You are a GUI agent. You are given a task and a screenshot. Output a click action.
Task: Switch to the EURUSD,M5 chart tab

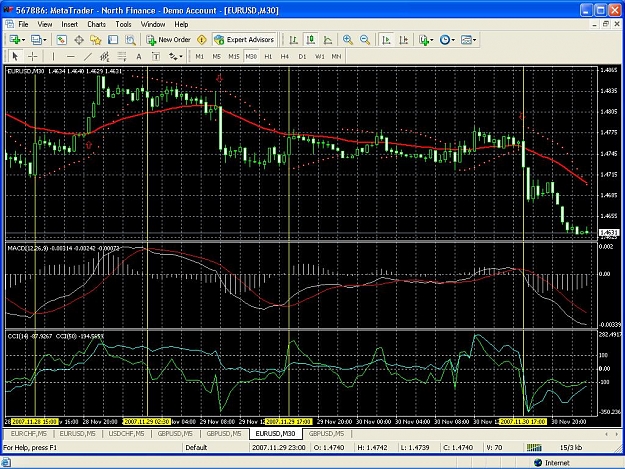point(77,434)
